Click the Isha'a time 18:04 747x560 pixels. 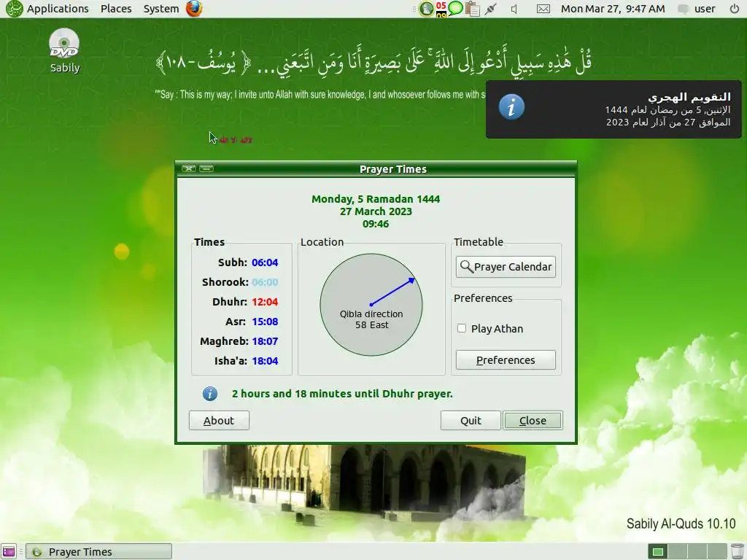pos(265,361)
